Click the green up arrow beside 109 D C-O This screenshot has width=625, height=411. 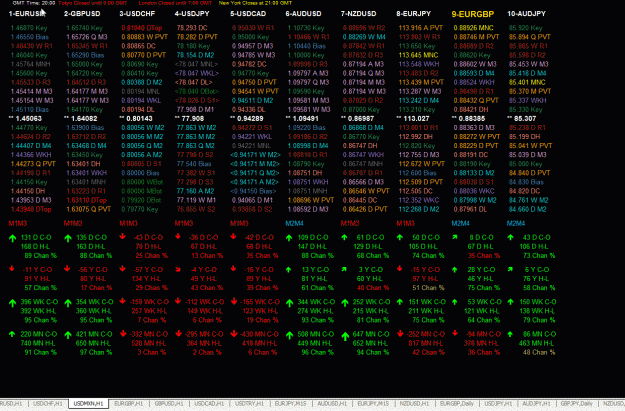coord(289,238)
